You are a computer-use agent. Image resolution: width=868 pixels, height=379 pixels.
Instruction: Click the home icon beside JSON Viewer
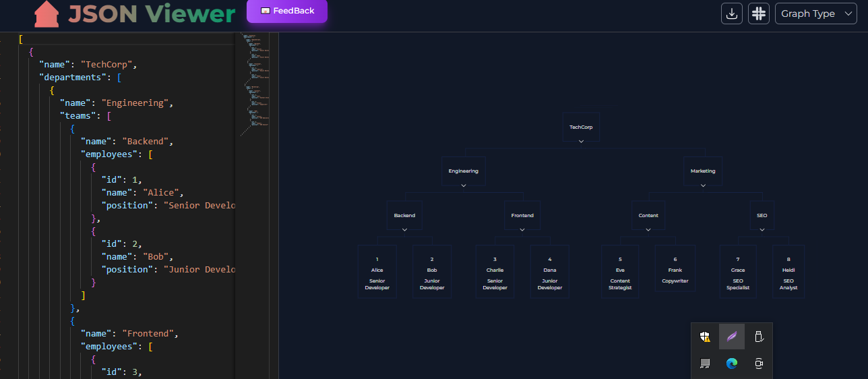coord(47,14)
